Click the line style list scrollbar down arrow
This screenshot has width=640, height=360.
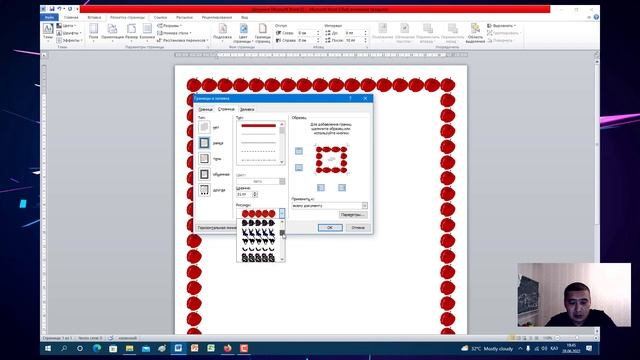click(282, 162)
